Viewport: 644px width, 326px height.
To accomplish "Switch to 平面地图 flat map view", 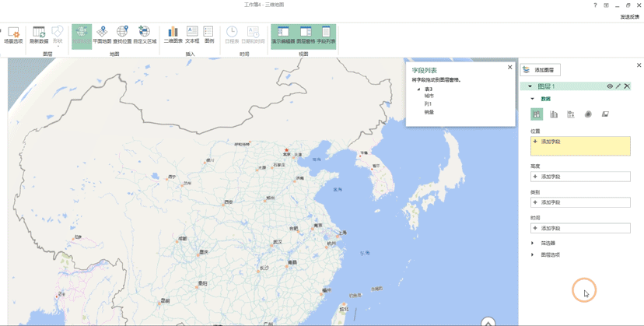I will (x=102, y=35).
